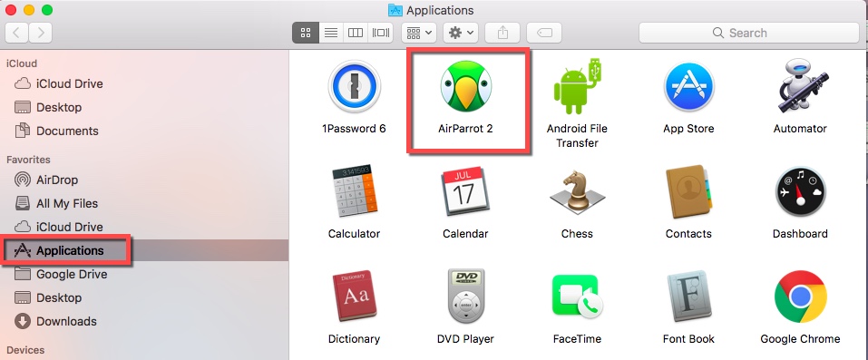The height and width of the screenshot is (360, 868).
Task: Click the iCloud section header
Action: [22, 63]
